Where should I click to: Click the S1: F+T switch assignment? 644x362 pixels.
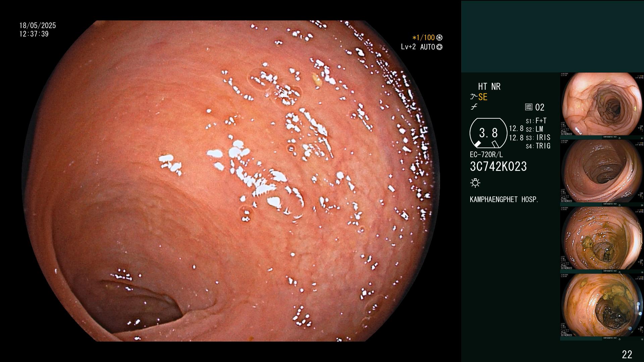536,121
